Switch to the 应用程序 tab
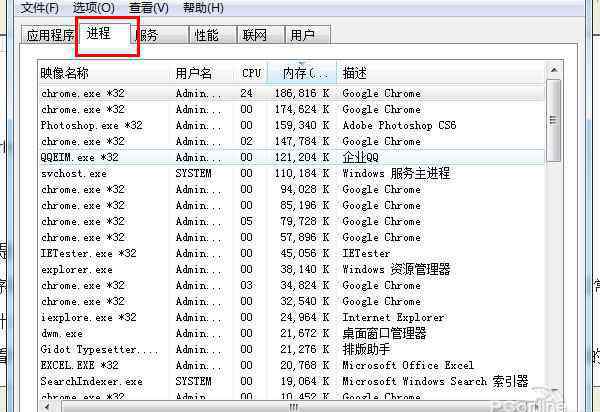 point(49,35)
